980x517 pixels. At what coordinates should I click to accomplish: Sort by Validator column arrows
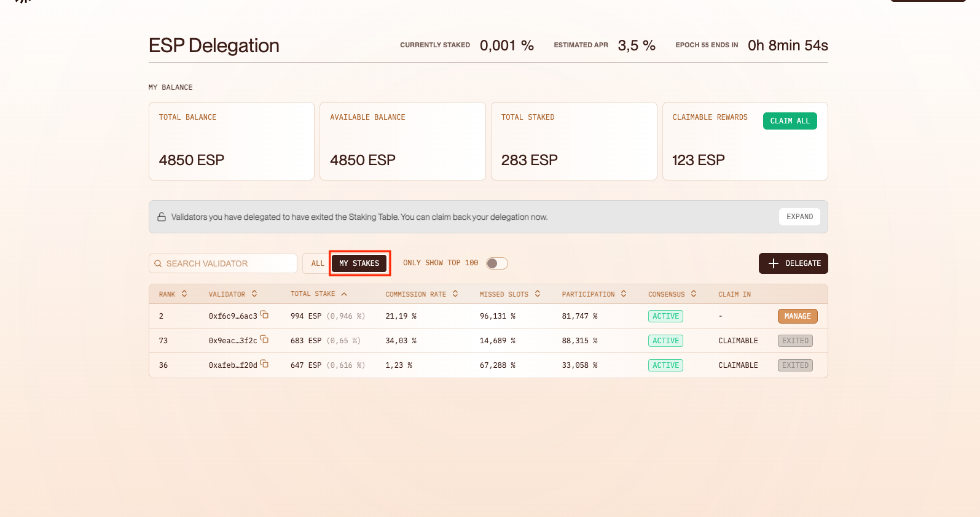tap(254, 294)
